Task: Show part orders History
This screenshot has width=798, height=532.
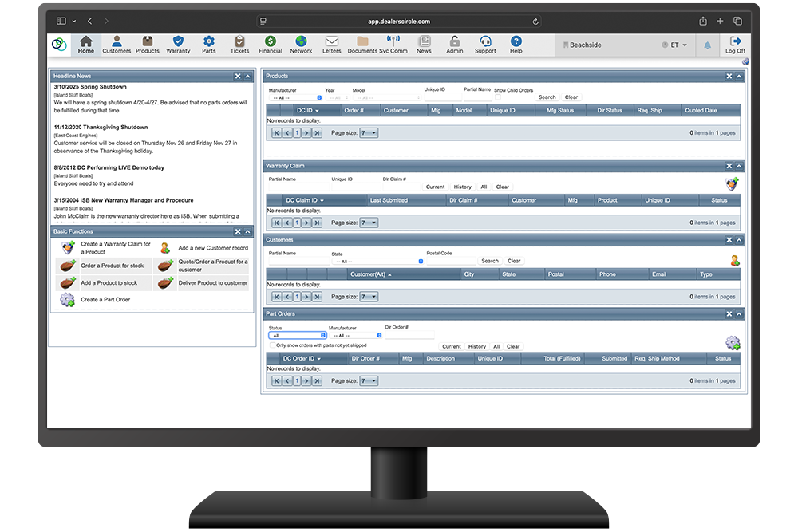Action: click(477, 347)
